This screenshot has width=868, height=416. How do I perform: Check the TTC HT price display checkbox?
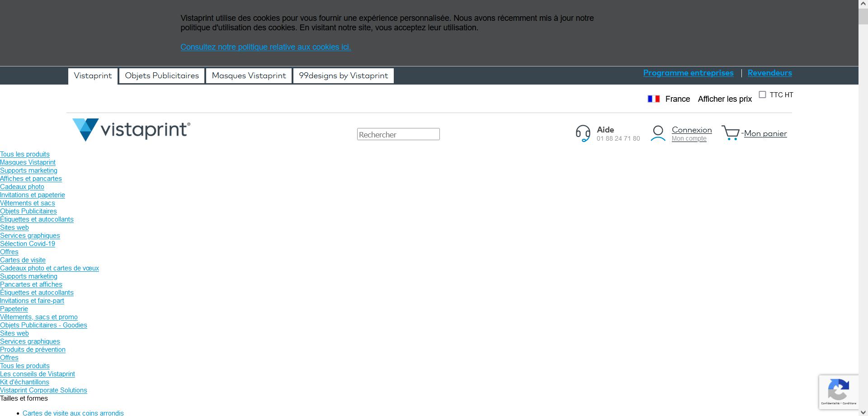tap(763, 94)
